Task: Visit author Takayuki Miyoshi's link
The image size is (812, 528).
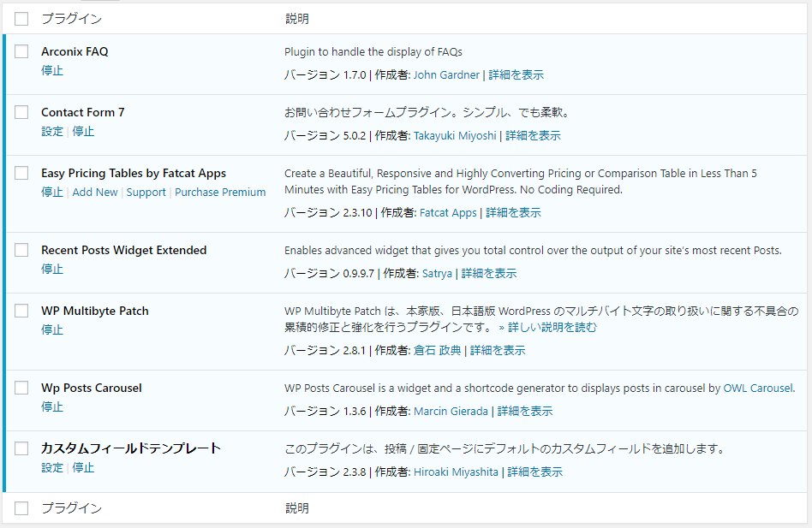Action: point(455,135)
